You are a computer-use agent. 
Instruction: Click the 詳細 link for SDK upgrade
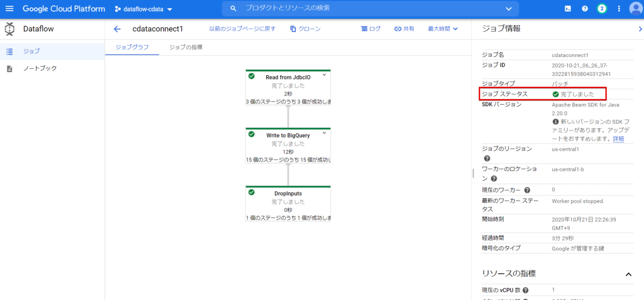(x=618, y=139)
